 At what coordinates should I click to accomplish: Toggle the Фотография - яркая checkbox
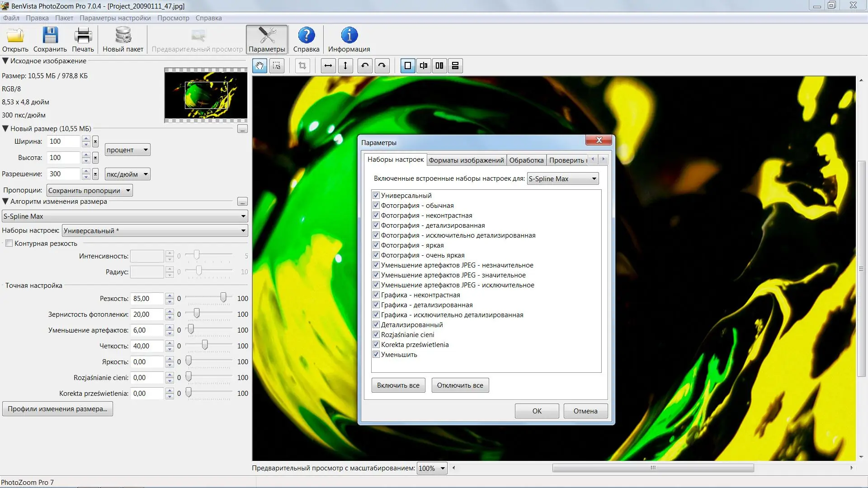click(x=376, y=245)
